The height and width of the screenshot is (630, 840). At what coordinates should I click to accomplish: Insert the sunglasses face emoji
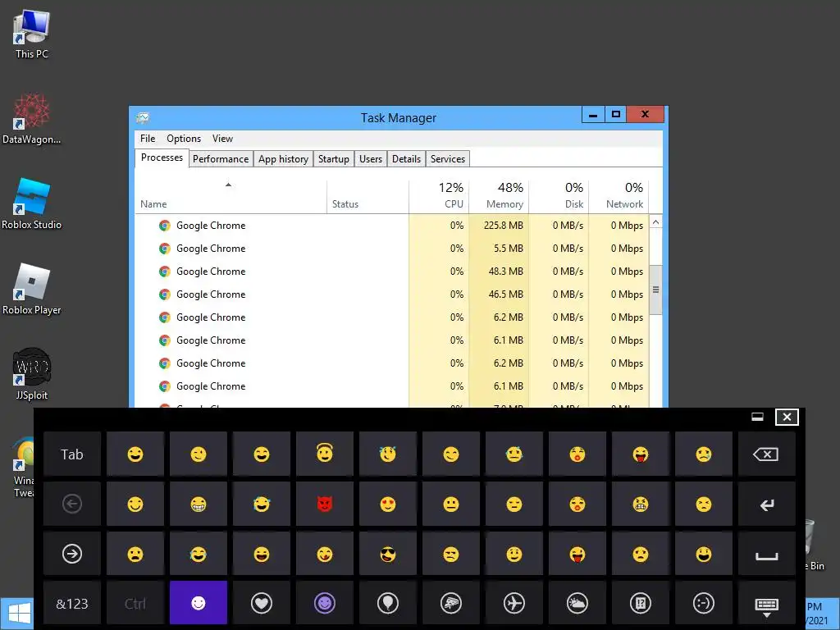coord(388,554)
